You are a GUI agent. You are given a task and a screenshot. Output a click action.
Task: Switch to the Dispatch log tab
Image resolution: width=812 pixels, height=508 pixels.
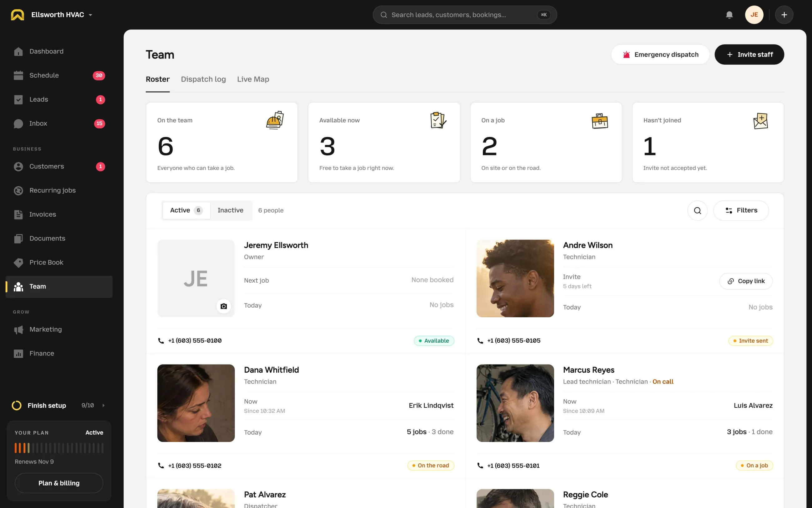(x=203, y=79)
